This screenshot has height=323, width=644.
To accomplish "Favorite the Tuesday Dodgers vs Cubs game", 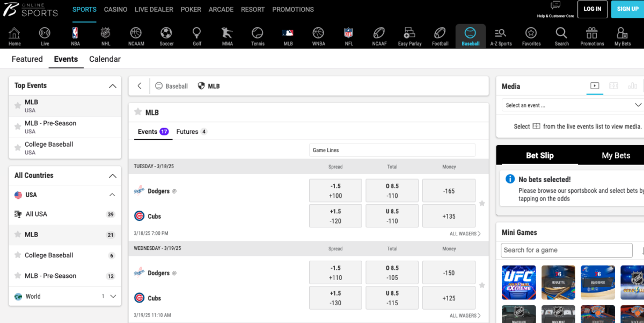I will coord(482,203).
